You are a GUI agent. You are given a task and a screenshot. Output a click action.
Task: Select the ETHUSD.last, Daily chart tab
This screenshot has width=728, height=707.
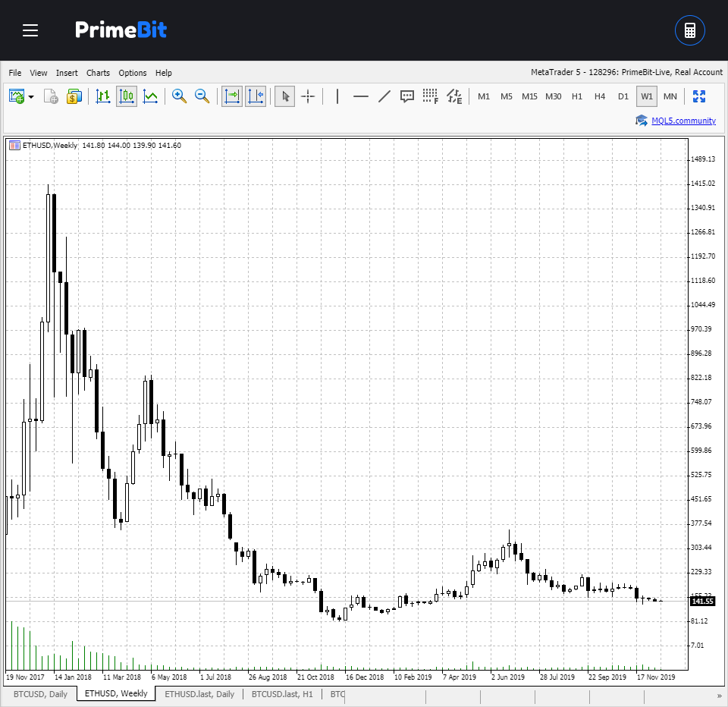[199, 694]
